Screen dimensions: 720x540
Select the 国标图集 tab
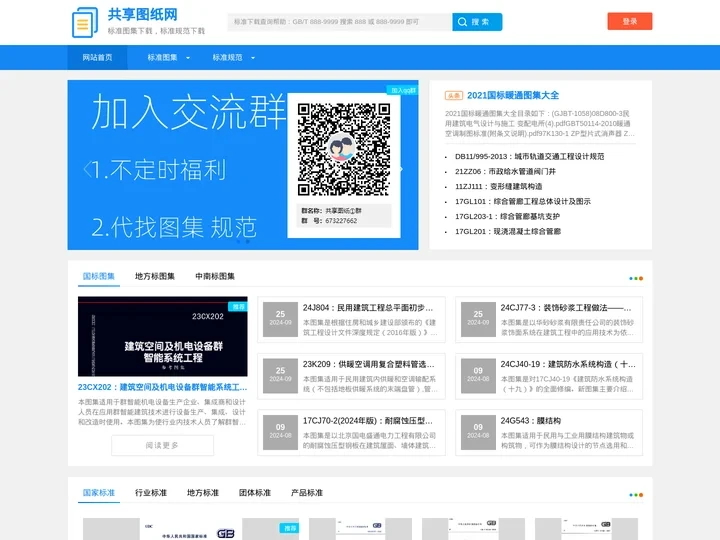(99, 276)
